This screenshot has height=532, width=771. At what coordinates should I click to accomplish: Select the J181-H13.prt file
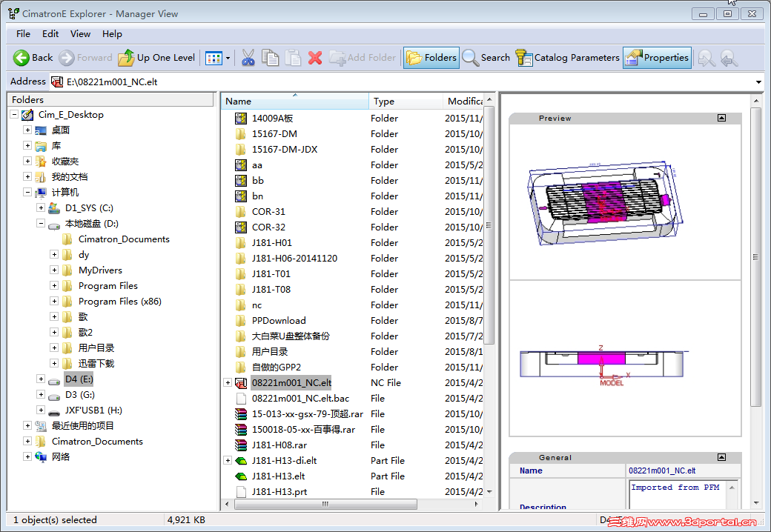pyautogui.click(x=279, y=492)
